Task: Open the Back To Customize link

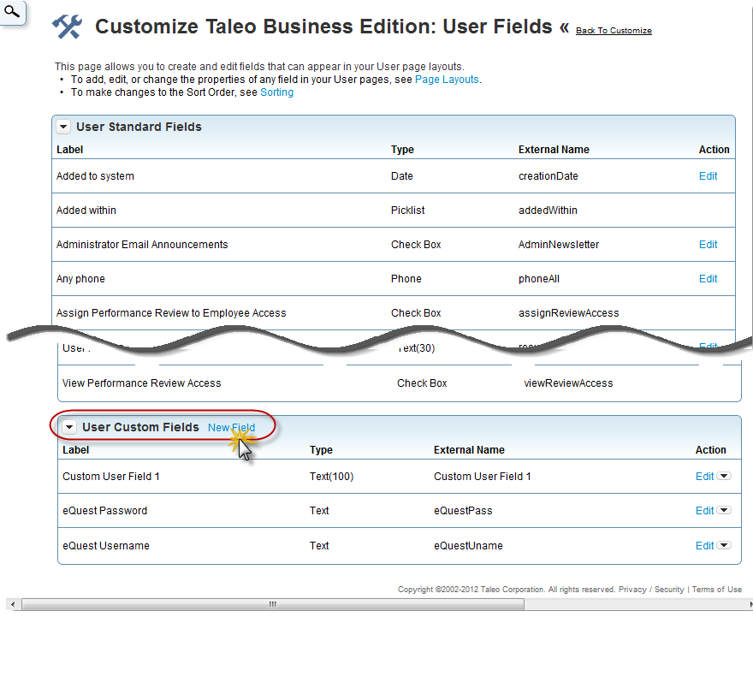Action: pos(614,31)
